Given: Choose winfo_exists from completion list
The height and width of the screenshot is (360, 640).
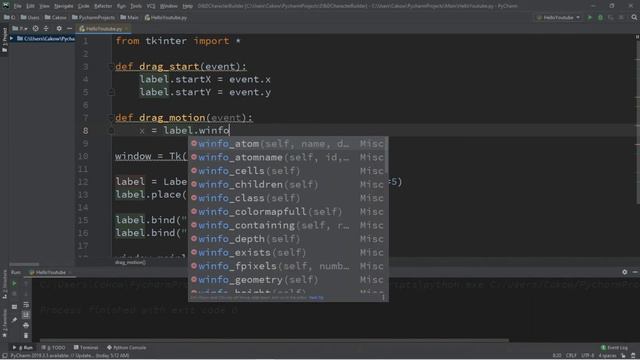Looking at the screenshot, I should pos(287,252).
